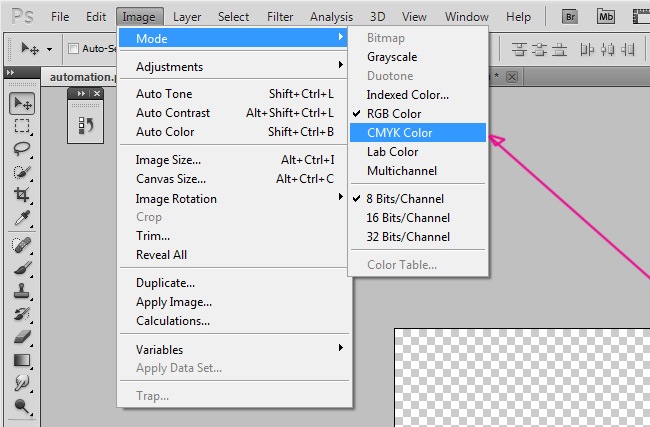Viewport: 650px width, 427px height.
Task: Close the automation document tab
Action: point(513,77)
